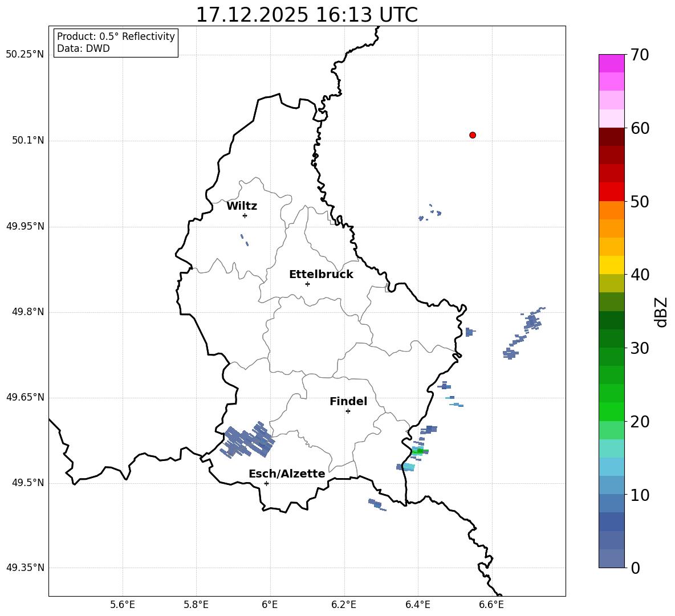Screen dimensions: 675x616
Task: Click the 6.2°E longitude label
Action: pos(344,605)
